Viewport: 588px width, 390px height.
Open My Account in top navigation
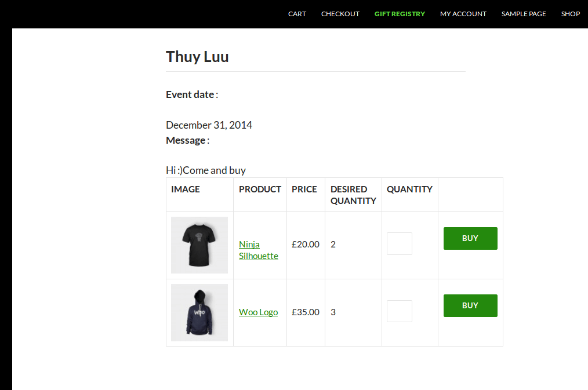click(x=463, y=14)
